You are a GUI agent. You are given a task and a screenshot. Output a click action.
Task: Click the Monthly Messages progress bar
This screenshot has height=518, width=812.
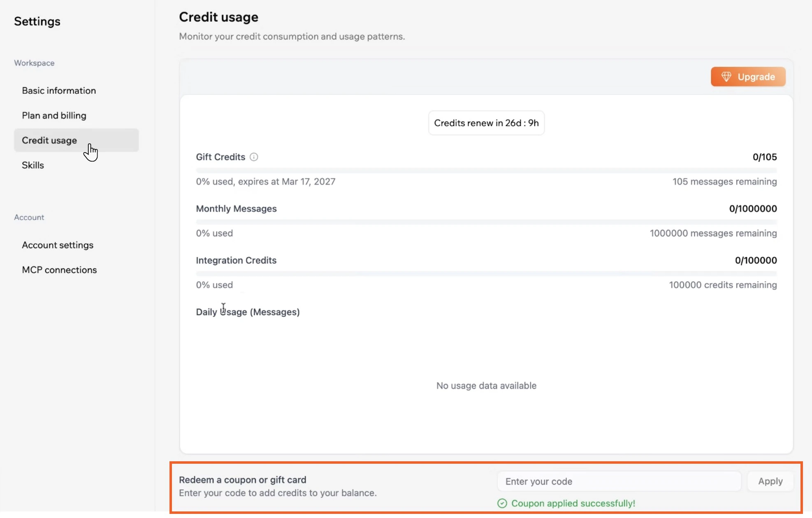click(486, 222)
